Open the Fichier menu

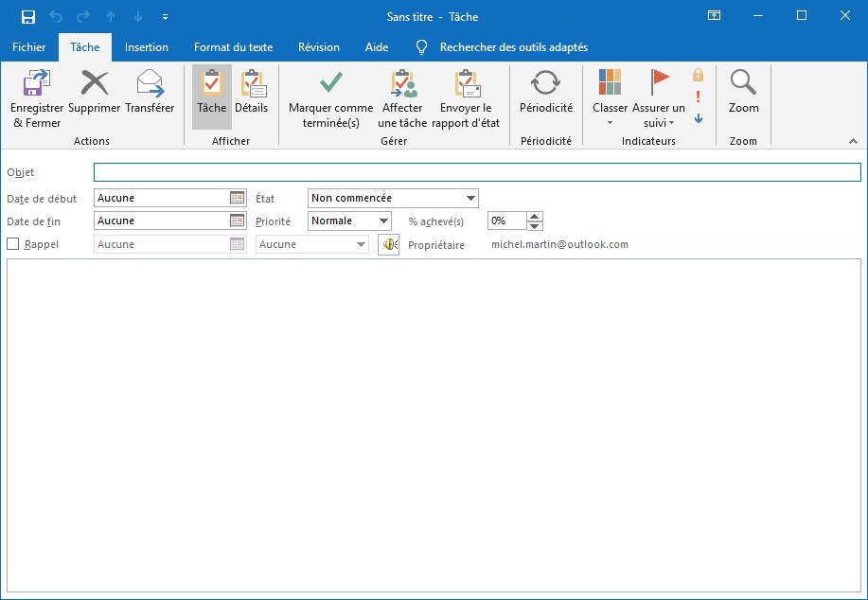[28, 47]
